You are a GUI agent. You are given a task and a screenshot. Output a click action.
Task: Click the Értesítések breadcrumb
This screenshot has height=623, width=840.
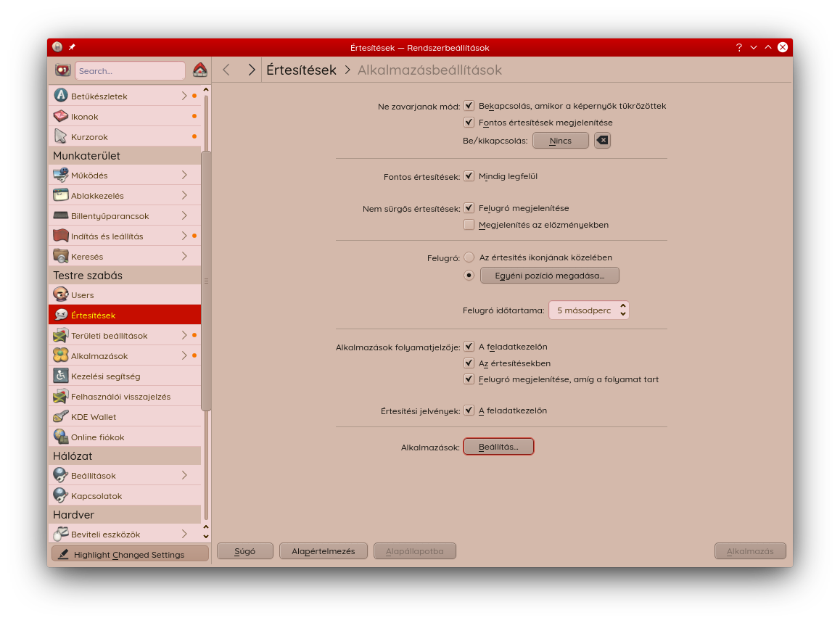[301, 70]
